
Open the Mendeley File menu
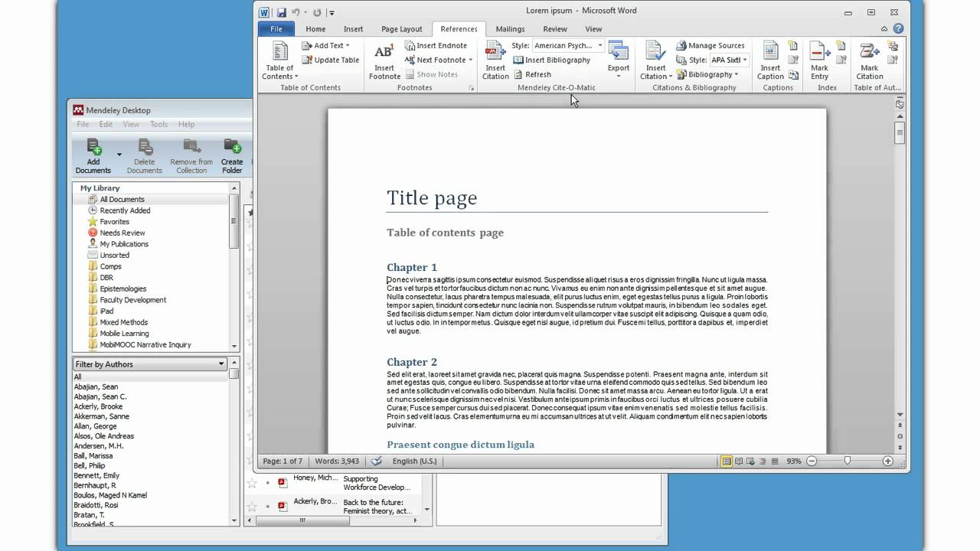(x=83, y=124)
